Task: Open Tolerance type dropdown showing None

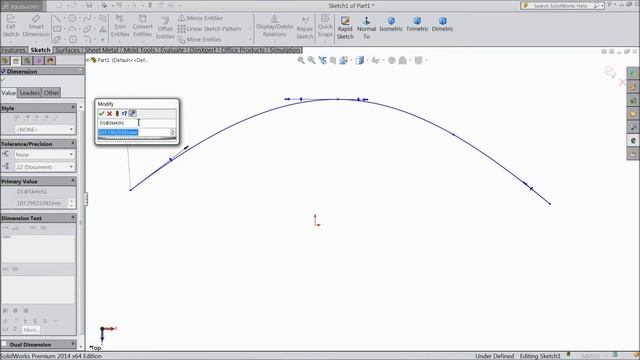Action: 44,155
